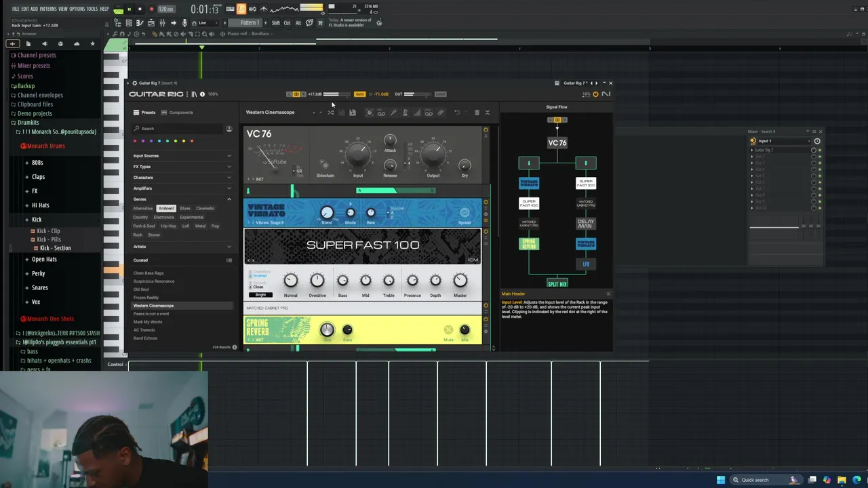
Task: Click the Guitar Rig preset Search field
Action: pos(178,129)
